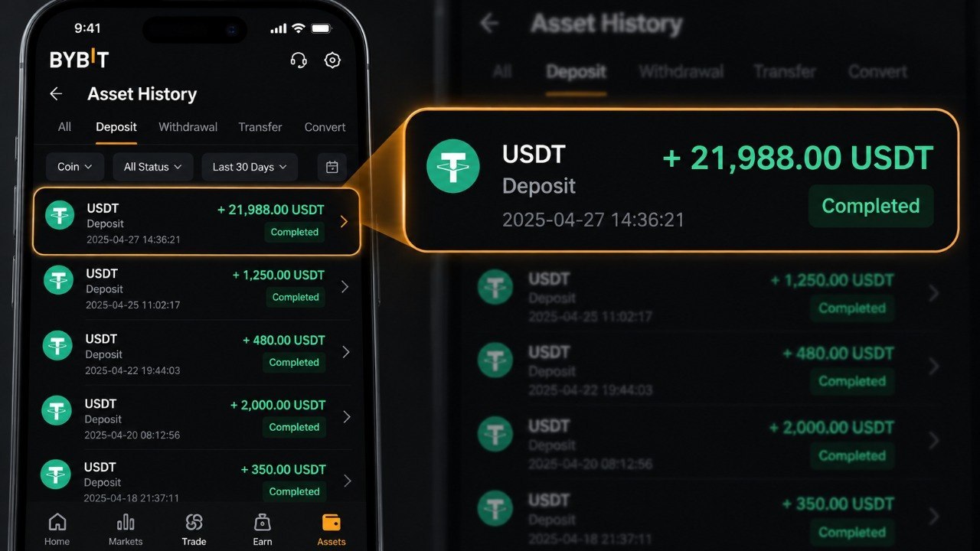Open the 21,988.00 USDT deposit details
This screenshot has width=980, height=551.
click(x=196, y=222)
